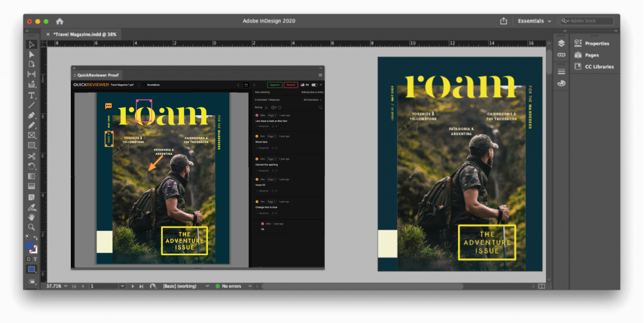Activate the Zoom magnifier tool
644x323 pixels.
click(31, 227)
